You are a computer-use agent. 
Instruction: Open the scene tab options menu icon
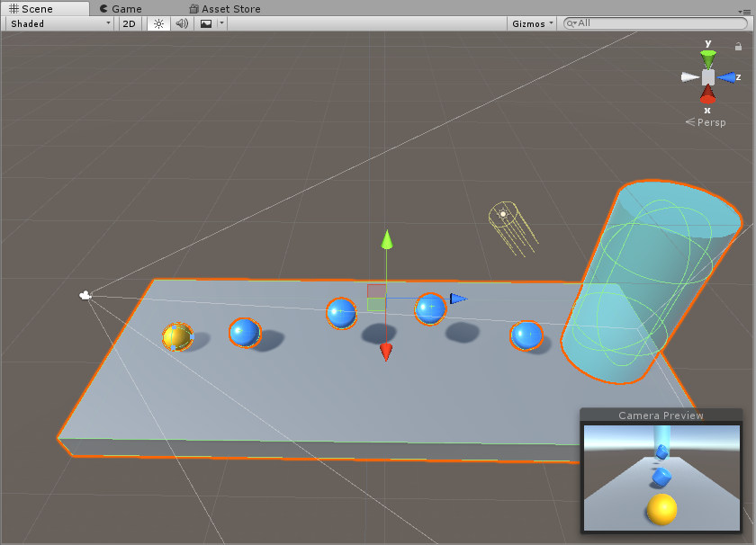pyautogui.click(x=744, y=12)
